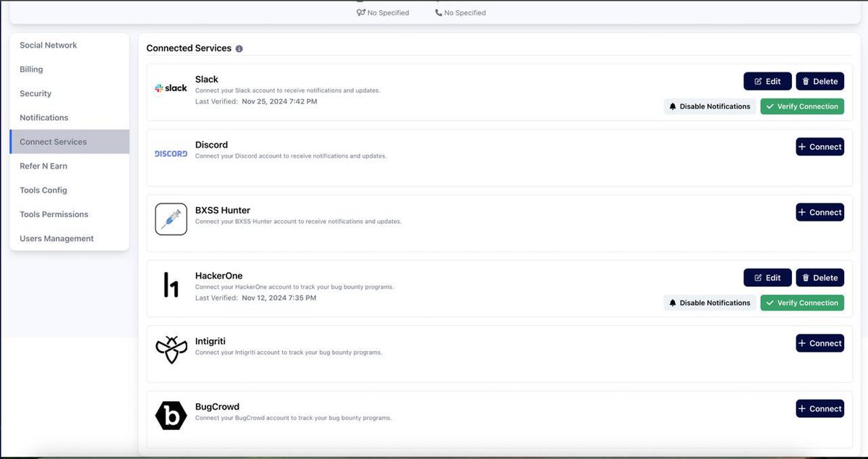Verify the Slack connection
Image resolution: width=868 pixels, height=459 pixels.
point(802,106)
